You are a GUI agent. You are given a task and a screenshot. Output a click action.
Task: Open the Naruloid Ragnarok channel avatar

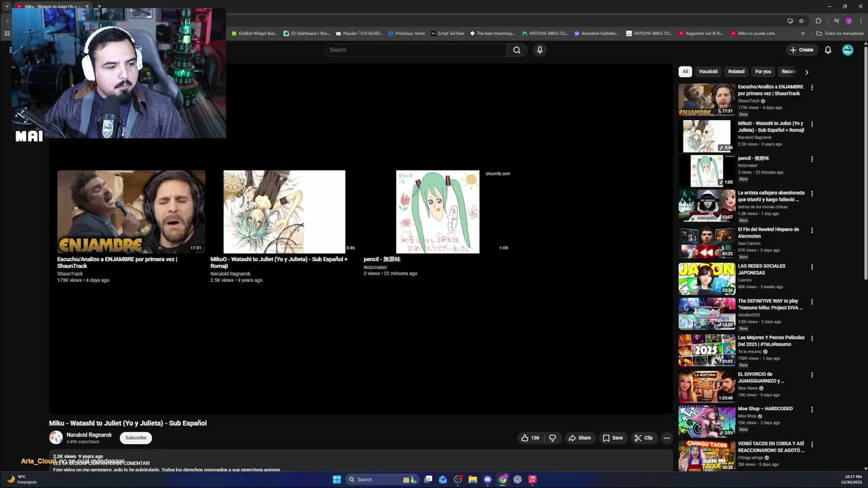[x=56, y=438]
